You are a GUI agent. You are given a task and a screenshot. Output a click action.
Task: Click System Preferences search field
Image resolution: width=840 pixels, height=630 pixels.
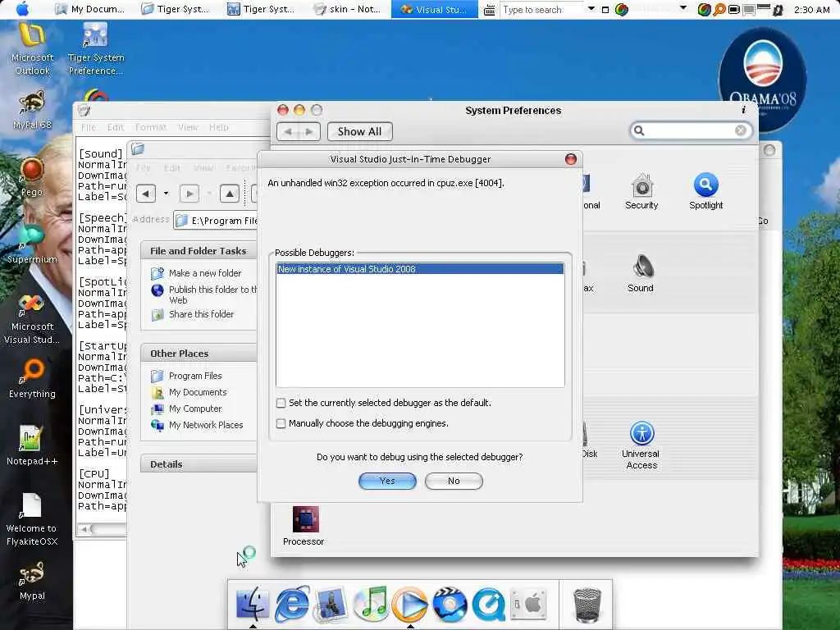[x=691, y=130]
